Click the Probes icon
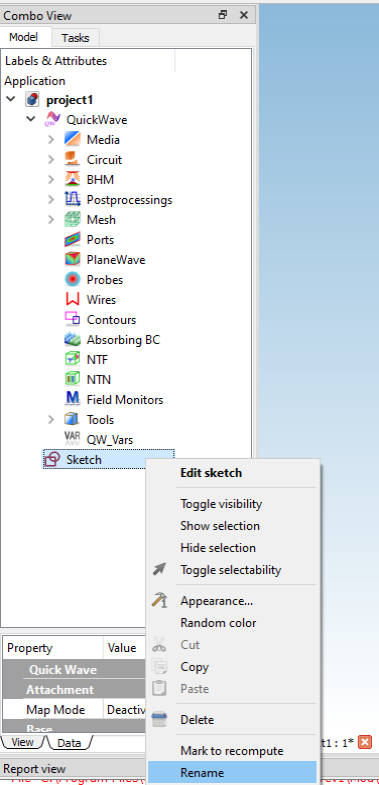Image resolution: width=379 pixels, height=785 pixels. click(x=73, y=280)
